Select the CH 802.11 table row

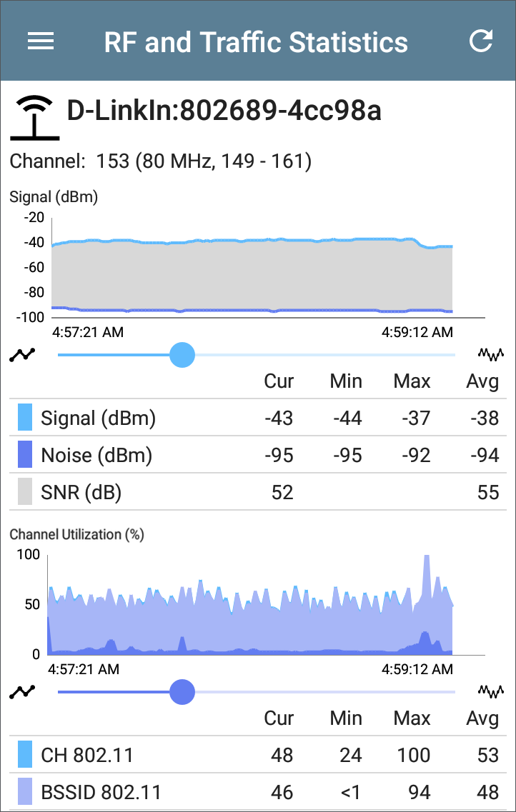click(x=258, y=755)
